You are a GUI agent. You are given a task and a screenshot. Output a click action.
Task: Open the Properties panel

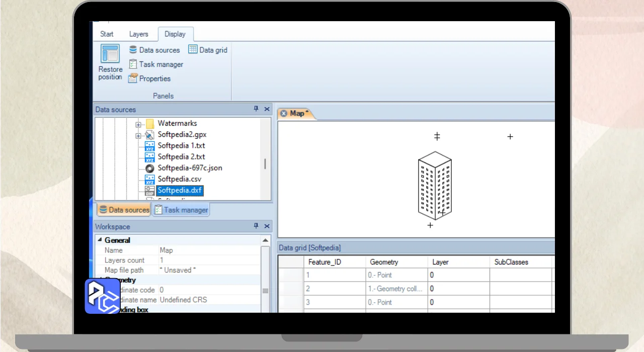(x=149, y=78)
